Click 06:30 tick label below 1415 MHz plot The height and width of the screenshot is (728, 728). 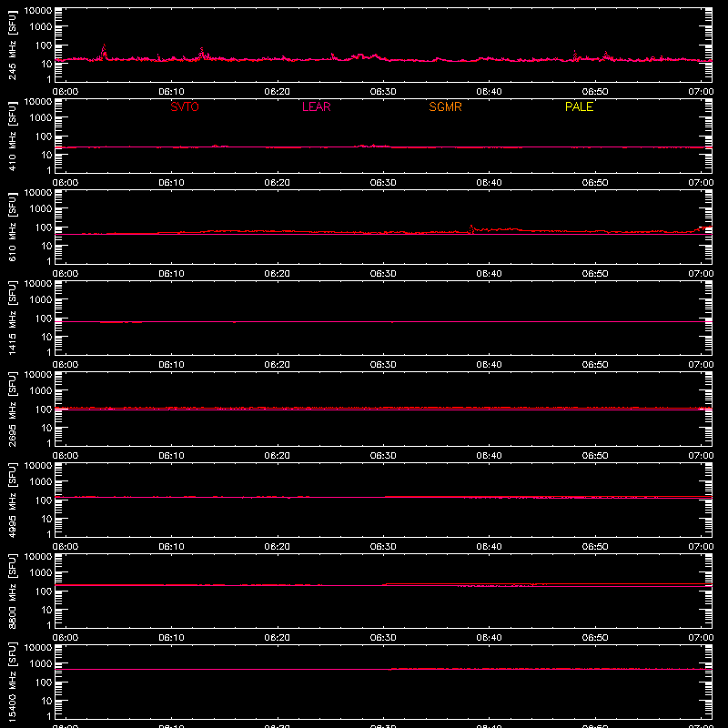pos(383,365)
